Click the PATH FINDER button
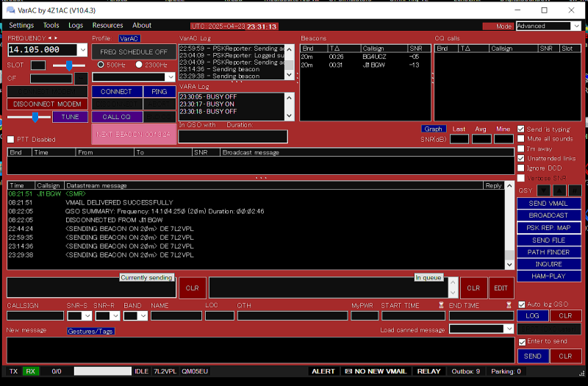This screenshot has height=386, width=588. (548, 252)
